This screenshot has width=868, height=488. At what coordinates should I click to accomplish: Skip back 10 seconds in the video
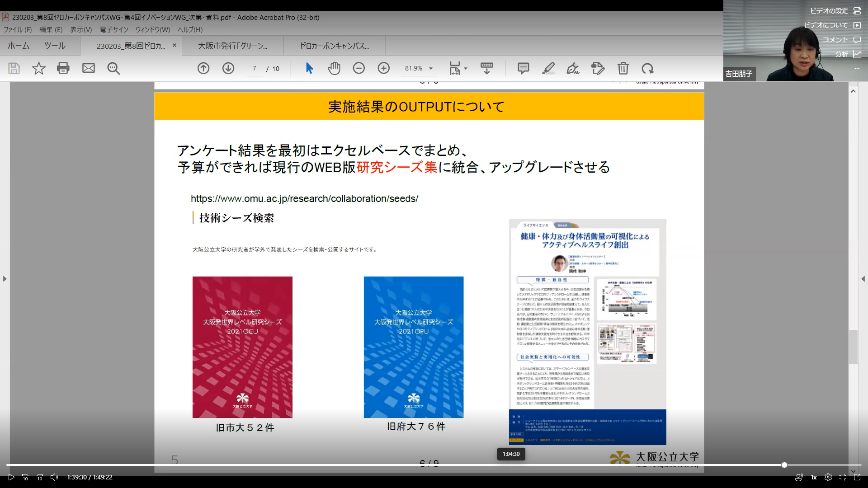(x=25, y=477)
